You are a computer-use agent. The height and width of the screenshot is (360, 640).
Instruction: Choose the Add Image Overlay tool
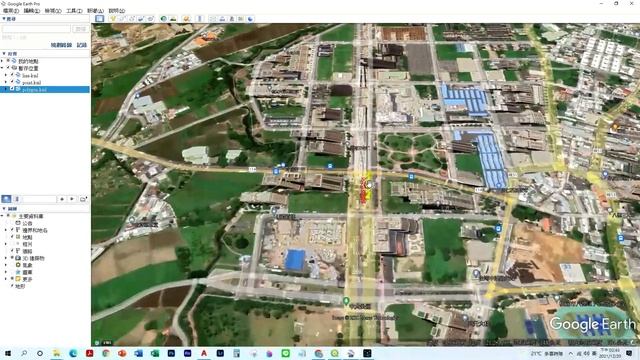pos(141,19)
